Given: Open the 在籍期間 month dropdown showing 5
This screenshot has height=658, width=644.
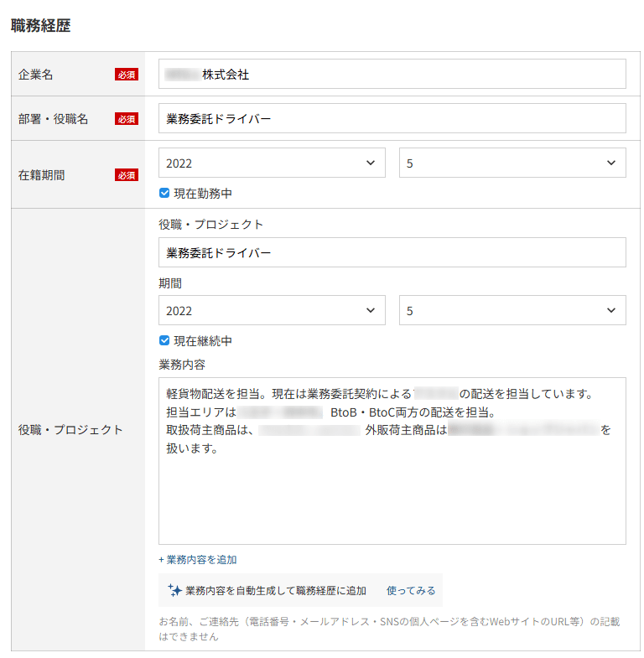Looking at the screenshot, I should coord(512,163).
